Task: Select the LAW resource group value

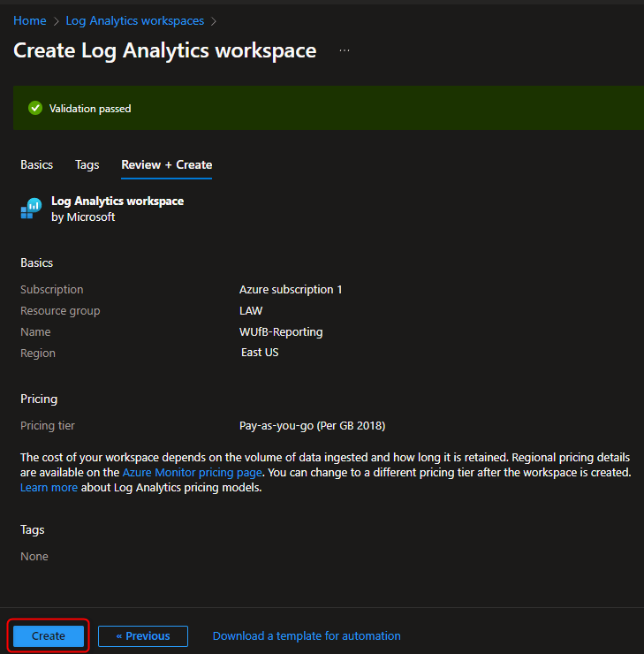Action: click(251, 311)
